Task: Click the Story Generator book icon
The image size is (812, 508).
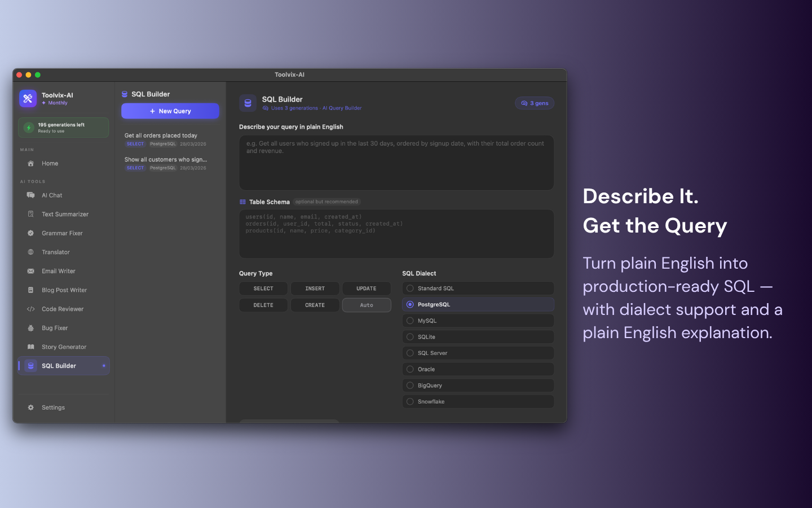Action: tap(31, 347)
